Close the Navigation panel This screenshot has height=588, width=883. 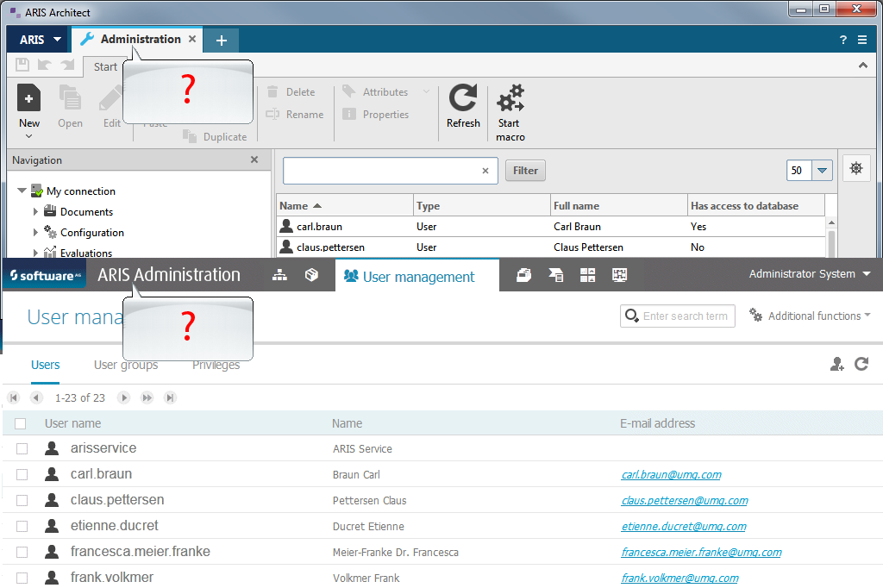click(254, 160)
